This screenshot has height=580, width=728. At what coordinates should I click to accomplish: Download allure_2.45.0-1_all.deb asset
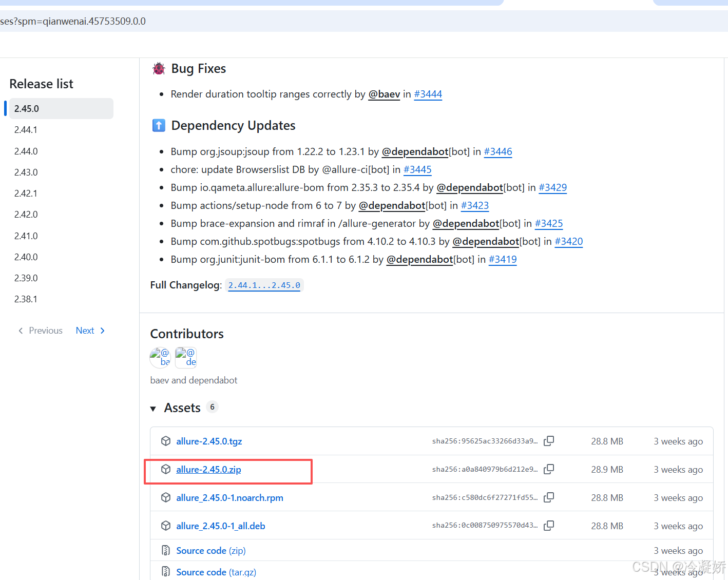[x=221, y=526]
